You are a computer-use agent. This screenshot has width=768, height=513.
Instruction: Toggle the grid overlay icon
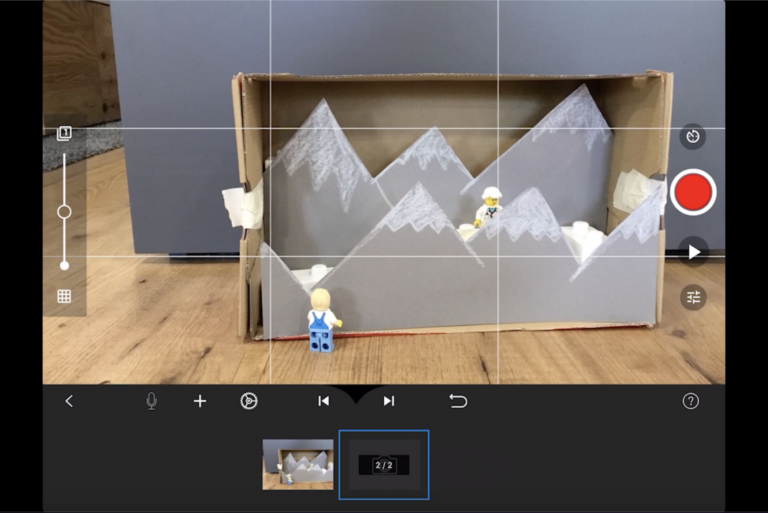tap(64, 296)
